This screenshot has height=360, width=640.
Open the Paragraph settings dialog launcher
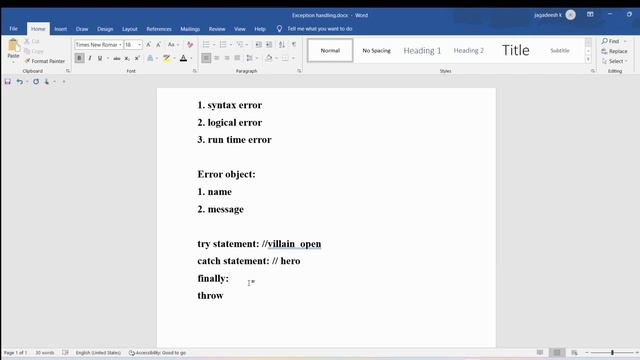pos(299,71)
